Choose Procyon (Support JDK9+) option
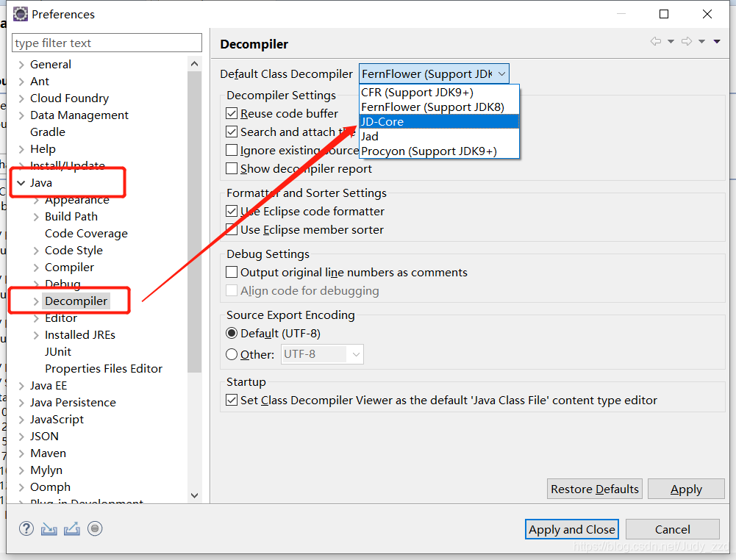Viewport: 736px width, 560px height. [x=440, y=151]
